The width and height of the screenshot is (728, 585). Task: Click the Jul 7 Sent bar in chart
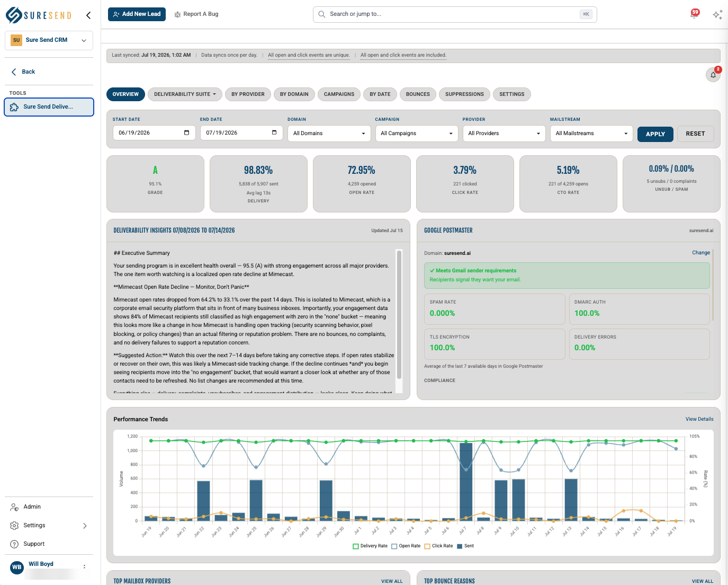466,482
